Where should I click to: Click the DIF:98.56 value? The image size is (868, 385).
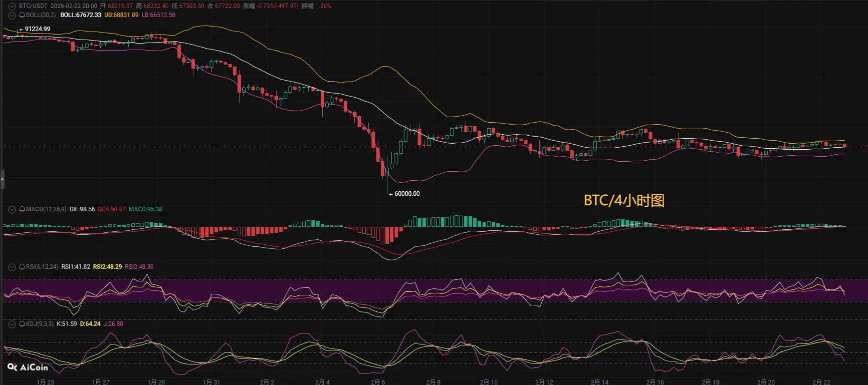(82, 209)
